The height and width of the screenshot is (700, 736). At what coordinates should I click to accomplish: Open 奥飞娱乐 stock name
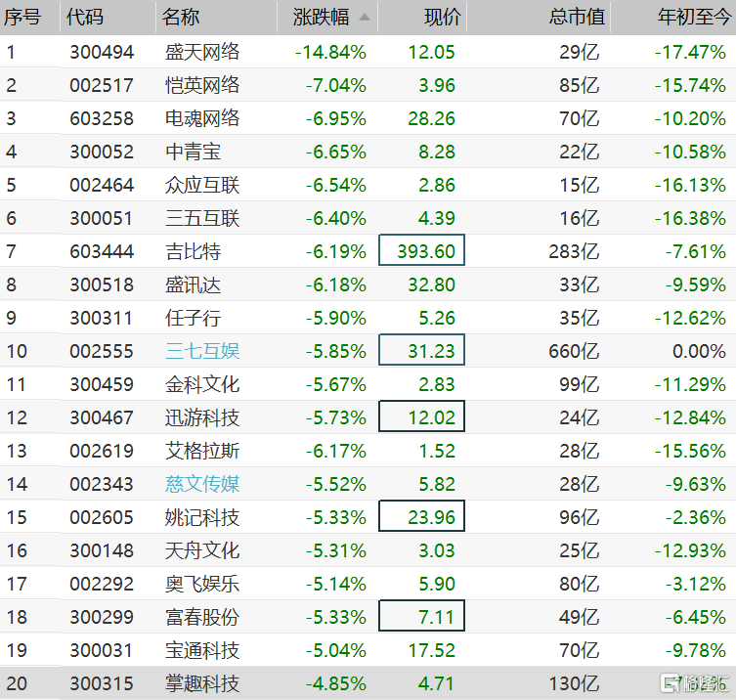[202, 584]
